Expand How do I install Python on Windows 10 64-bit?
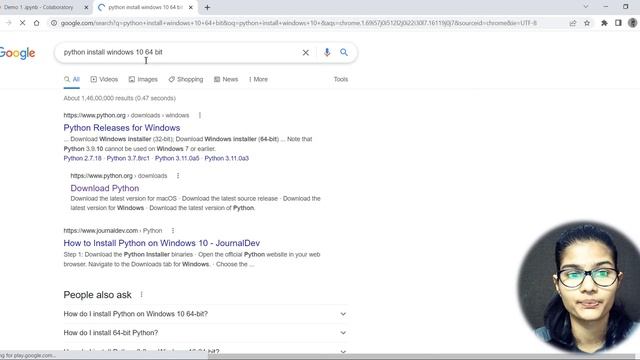640x360 pixels. (205, 314)
